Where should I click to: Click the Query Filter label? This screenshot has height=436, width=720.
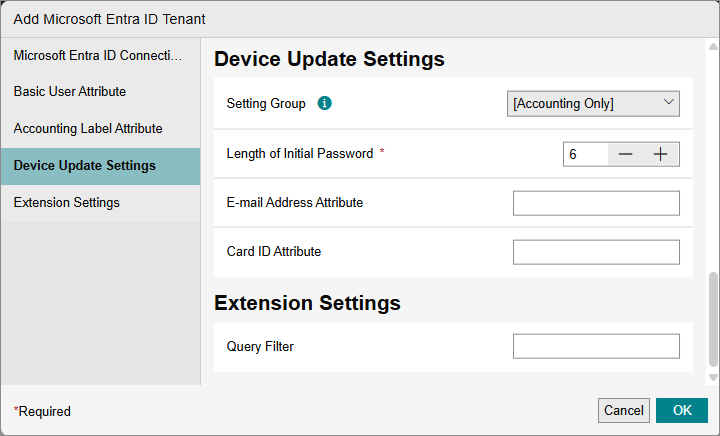[x=260, y=347]
